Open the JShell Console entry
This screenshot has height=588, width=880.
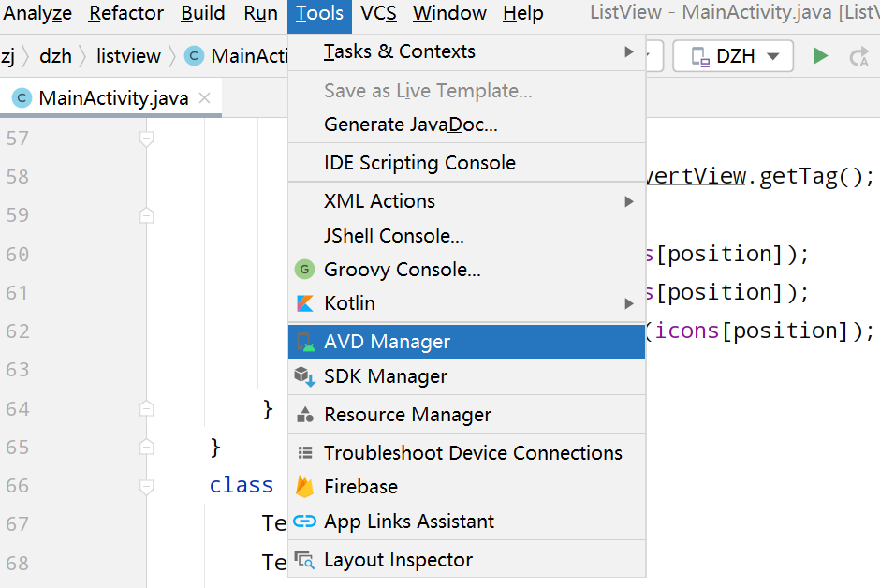pyautogui.click(x=393, y=236)
